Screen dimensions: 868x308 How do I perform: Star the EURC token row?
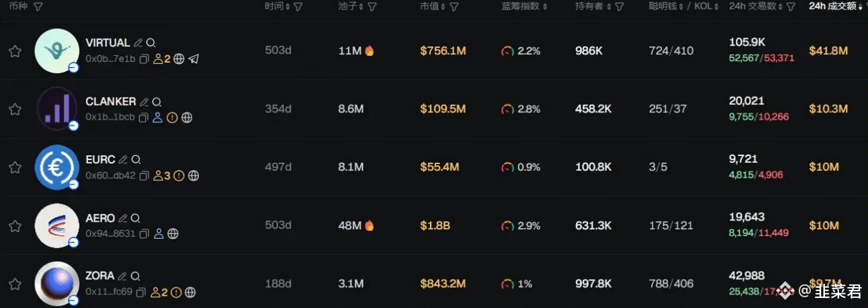pyautogui.click(x=15, y=167)
